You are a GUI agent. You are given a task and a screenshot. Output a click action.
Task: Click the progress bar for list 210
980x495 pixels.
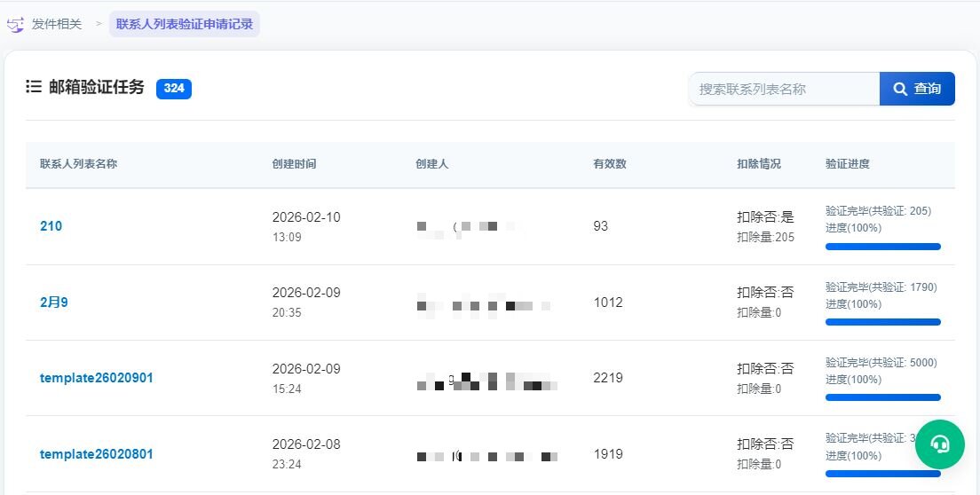click(x=882, y=247)
